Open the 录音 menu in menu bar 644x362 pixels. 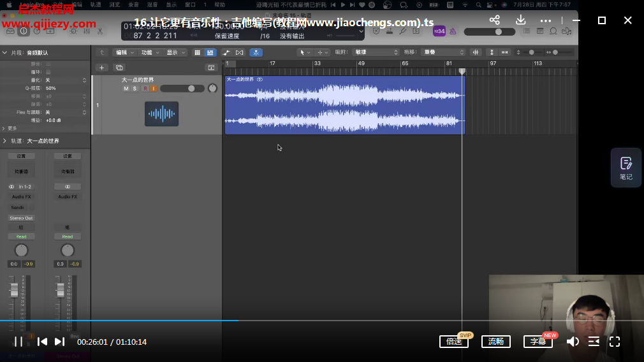(133, 4)
